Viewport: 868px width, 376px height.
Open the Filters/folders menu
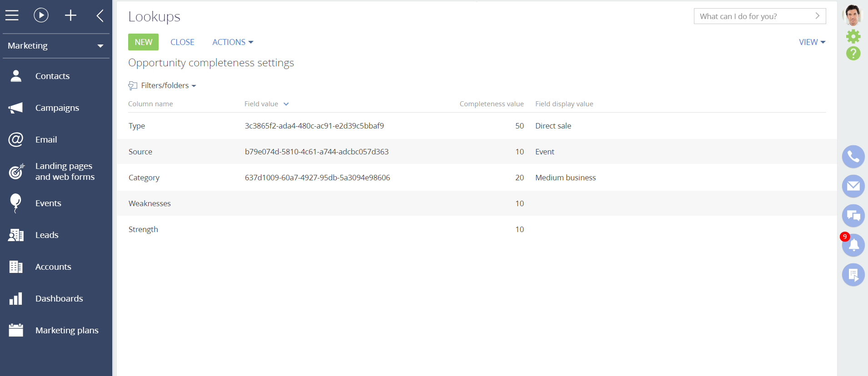coord(164,86)
